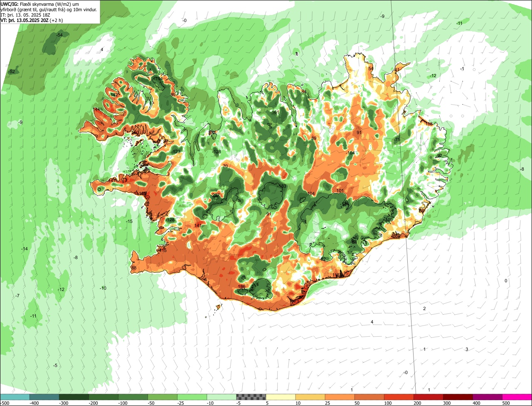Click the -161 value label in northern Iceland
The width and height of the screenshot is (532, 406).
pyautogui.click(x=274, y=113)
